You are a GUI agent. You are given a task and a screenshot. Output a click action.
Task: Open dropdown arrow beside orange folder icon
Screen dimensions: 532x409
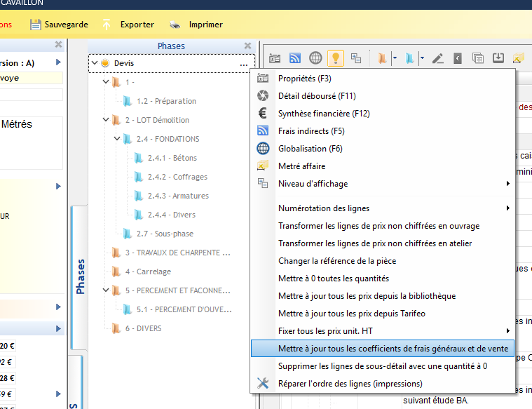click(395, 58)
